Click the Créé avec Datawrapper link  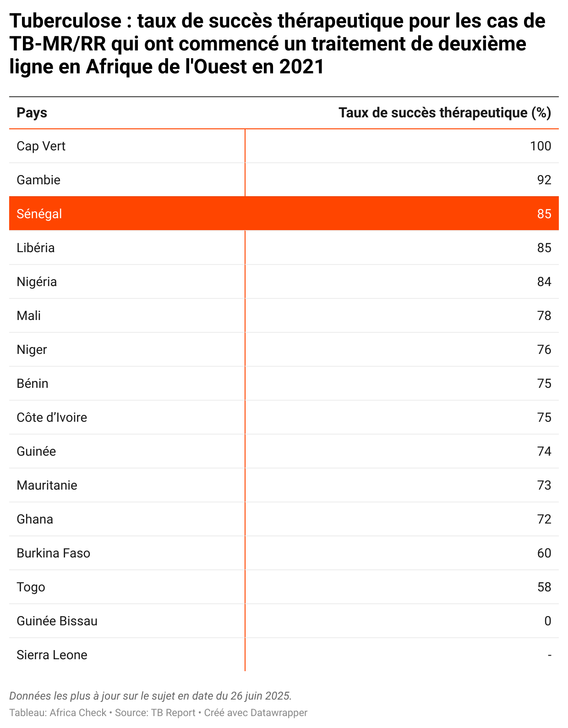tap(256, 713)
